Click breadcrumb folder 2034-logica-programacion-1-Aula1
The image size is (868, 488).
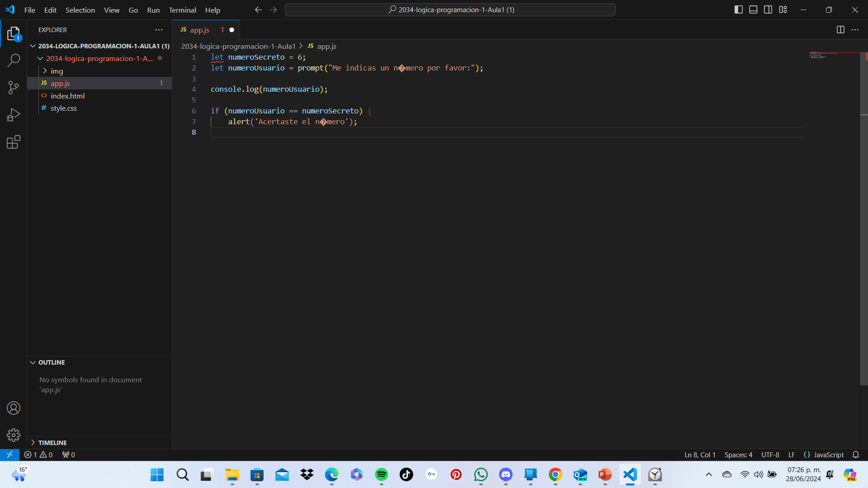pos(238,46)
